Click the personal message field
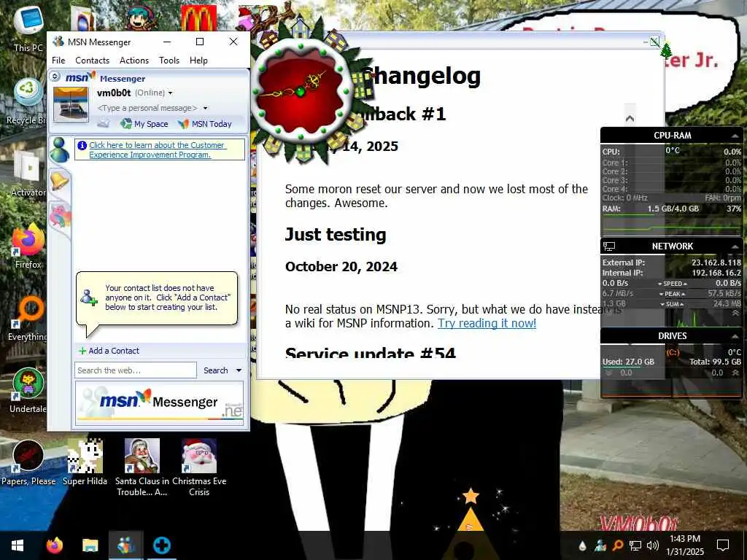 (147, 108)
